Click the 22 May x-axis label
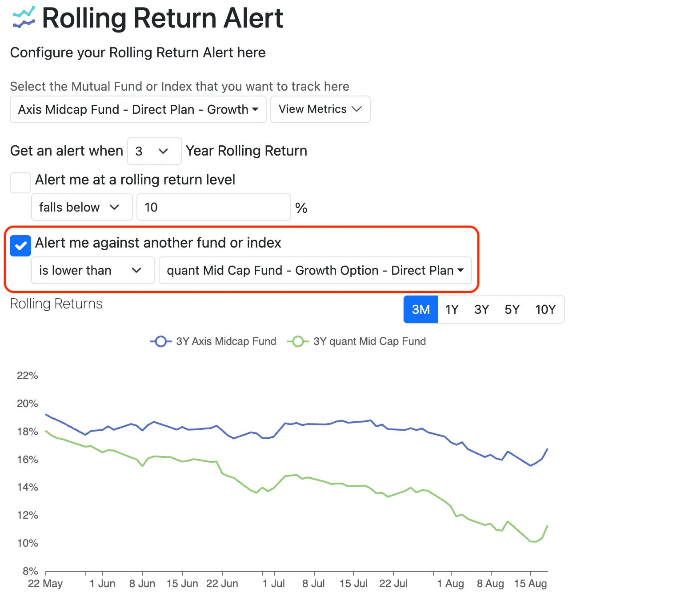Screen dimensions: 697x616 point(45,584)
